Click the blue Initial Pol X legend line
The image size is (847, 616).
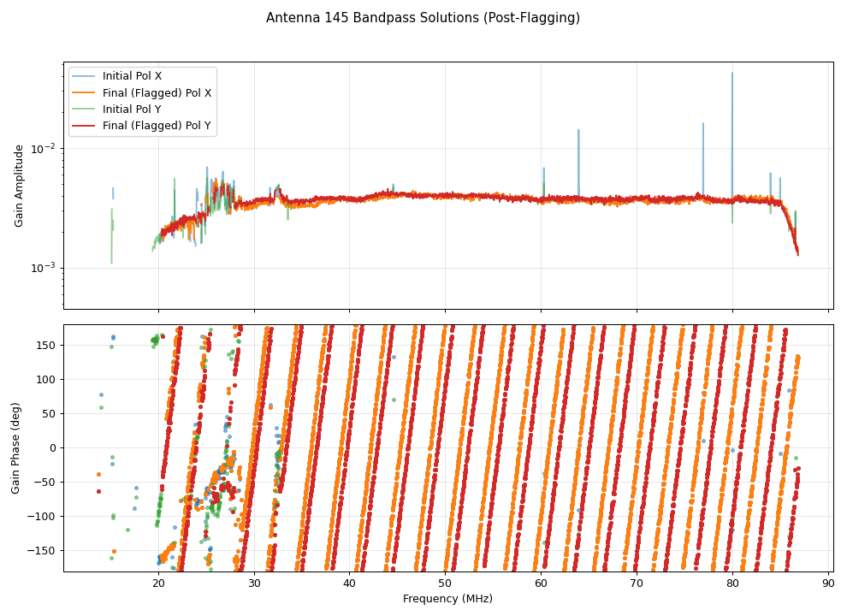point(86,76)
